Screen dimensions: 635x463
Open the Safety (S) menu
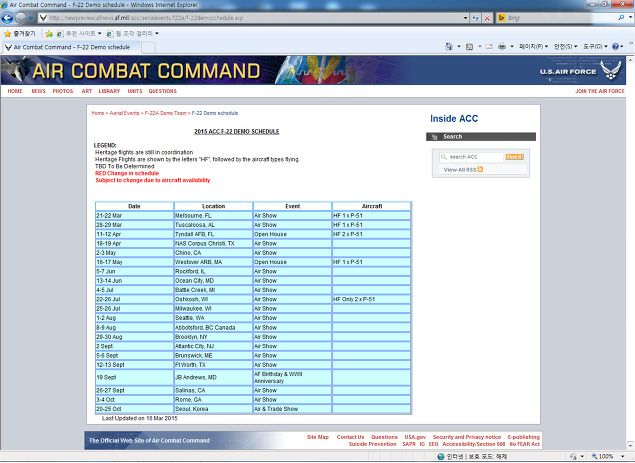[x=565, y=47]
